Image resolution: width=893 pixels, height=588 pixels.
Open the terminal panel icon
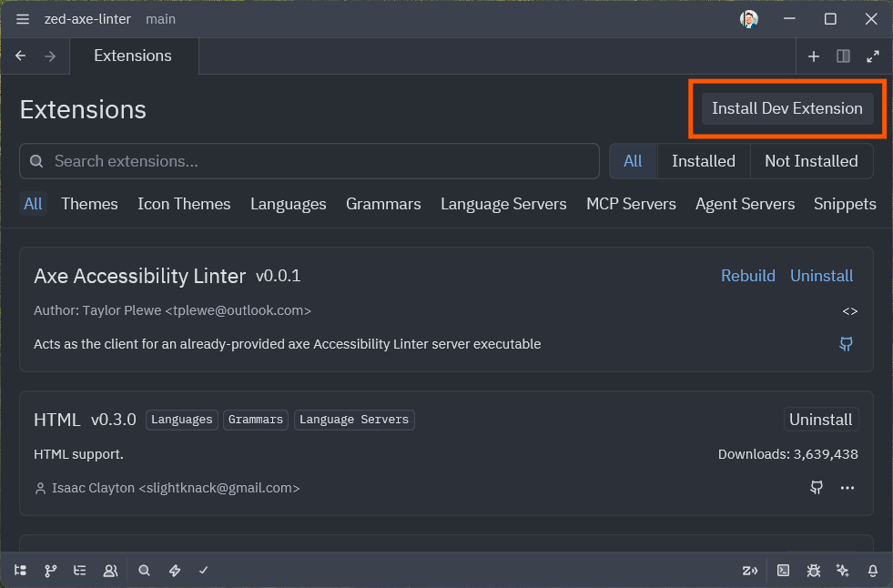click(783, 571)
